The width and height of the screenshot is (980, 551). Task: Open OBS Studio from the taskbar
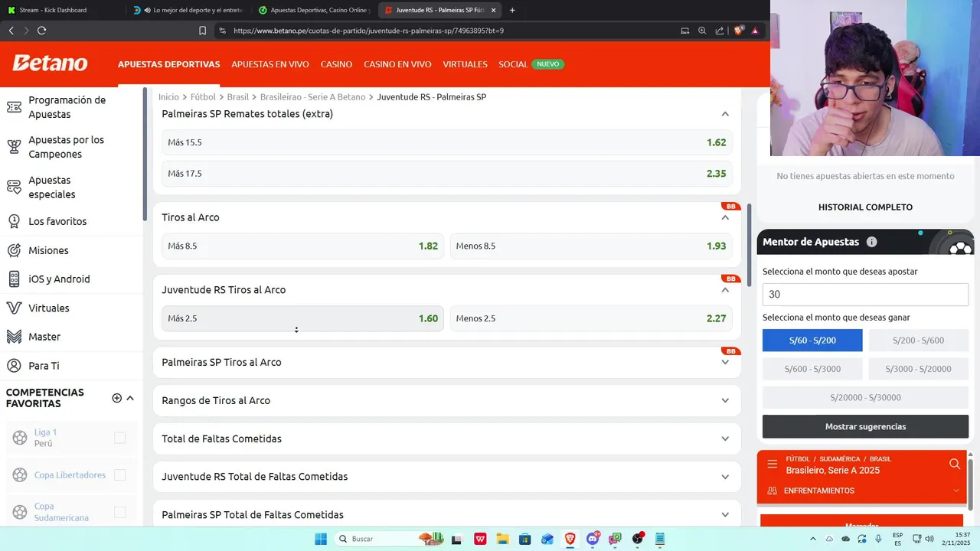639,539
